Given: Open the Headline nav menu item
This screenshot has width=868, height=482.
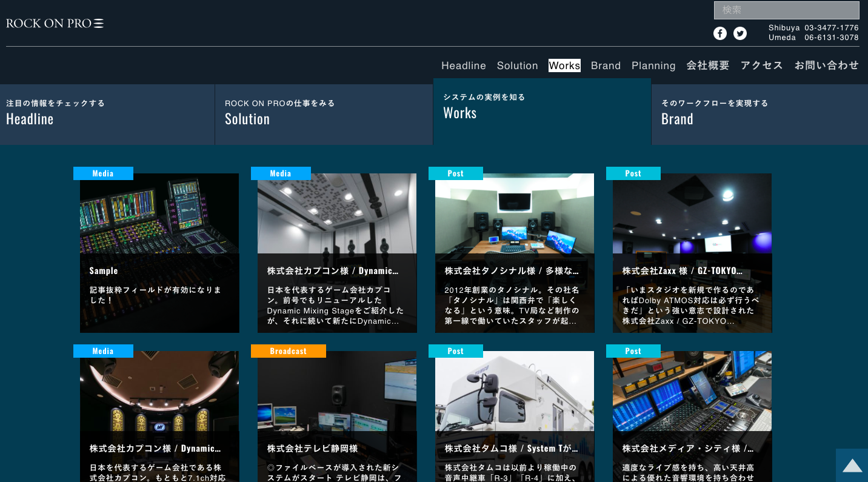Looking at the screenshot, I should click(464, 65).
